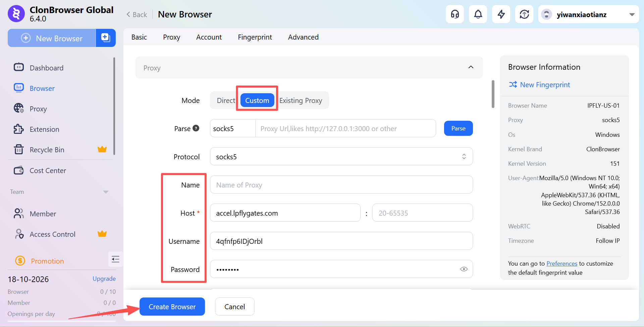
Task: Click the Create Browser button
Action: pyautogui.click(x=172, y=307)
